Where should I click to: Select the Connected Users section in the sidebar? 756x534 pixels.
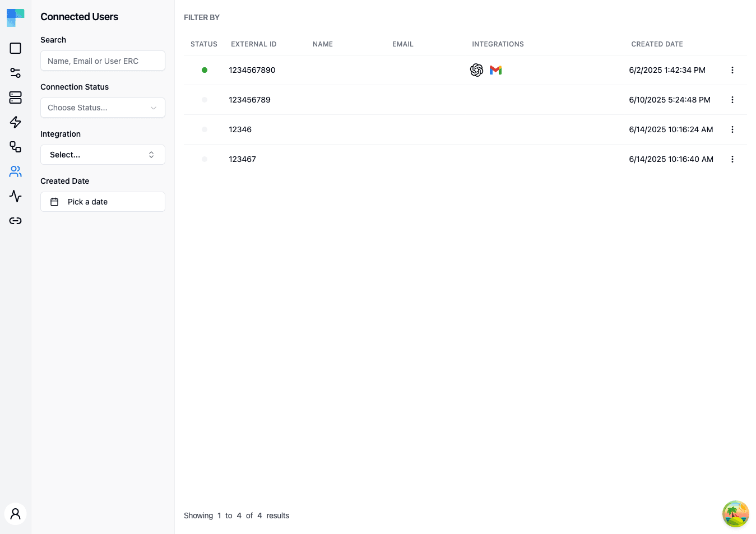point(15,171)
